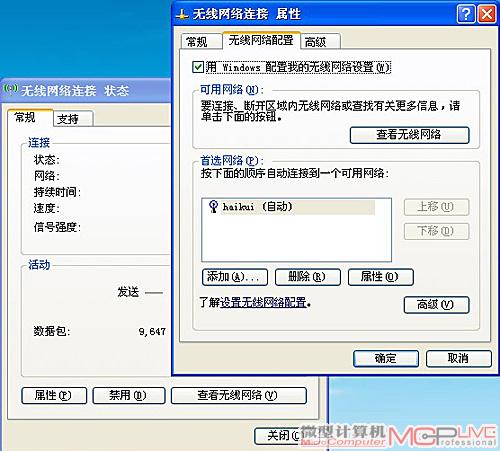Click 禁用 button in status window
The image size is (500, 451).
point(129,395)
